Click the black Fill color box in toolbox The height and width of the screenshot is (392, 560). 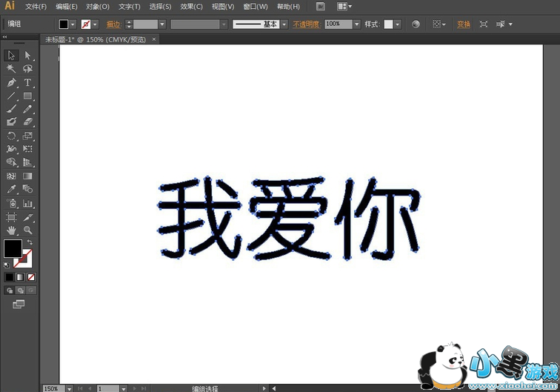coord(13,249)
